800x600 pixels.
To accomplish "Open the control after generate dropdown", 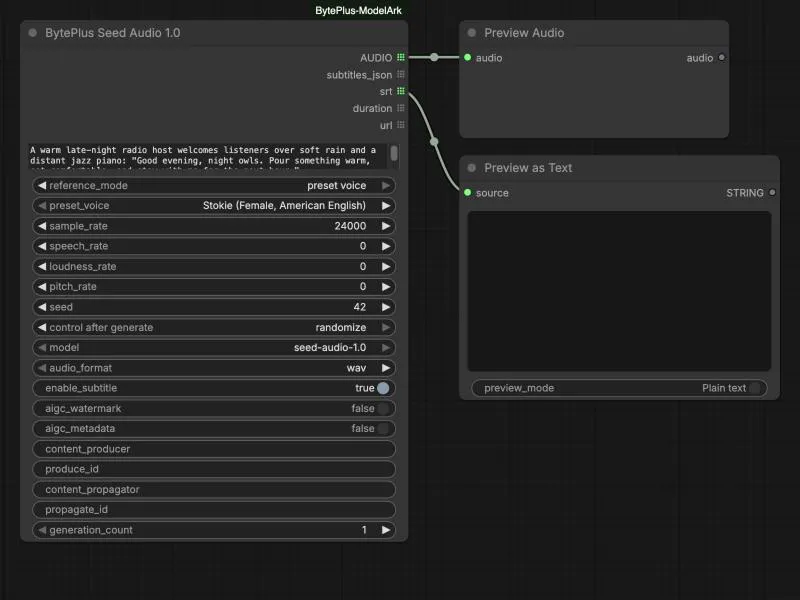I will pos(214,328).
